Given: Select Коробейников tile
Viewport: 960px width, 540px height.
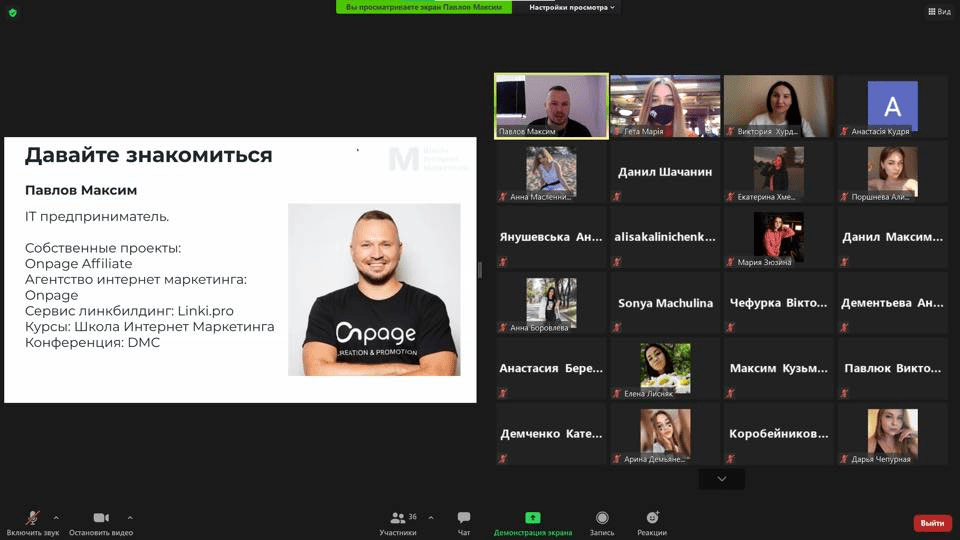Looking at the screenshot, I should [x=779, y=434].
